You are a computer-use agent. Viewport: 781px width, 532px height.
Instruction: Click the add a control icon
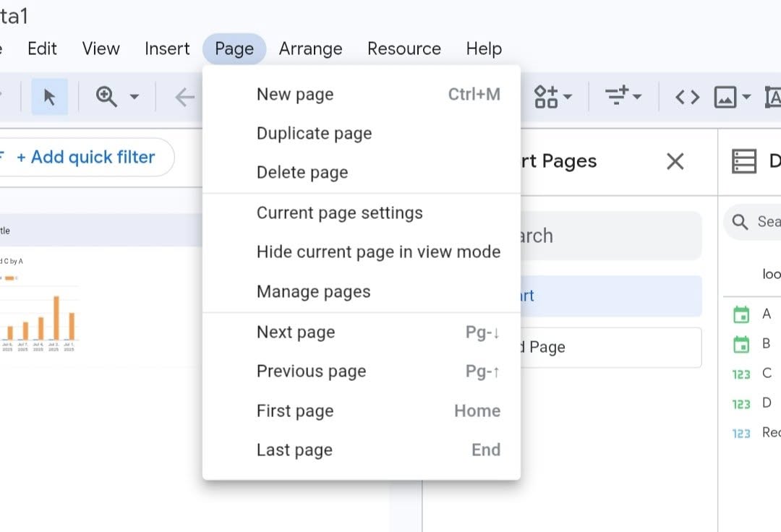617,96
